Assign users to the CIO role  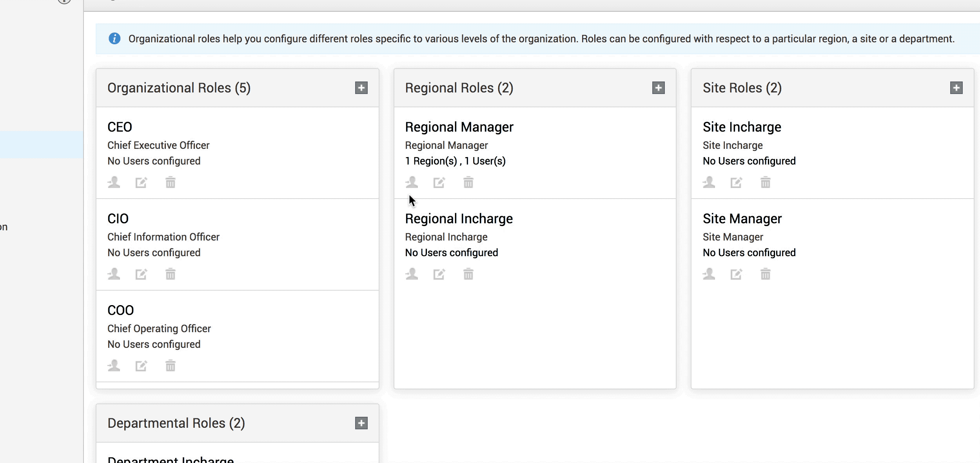pos(114,274)
